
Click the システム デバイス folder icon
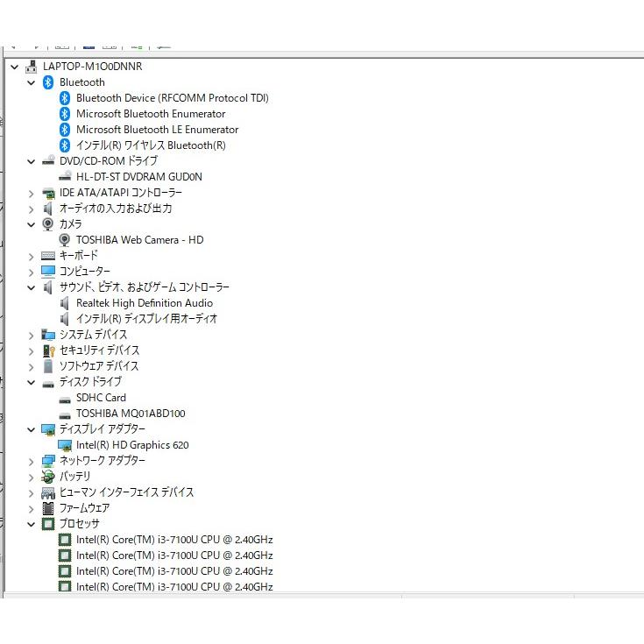coord(48,335)
